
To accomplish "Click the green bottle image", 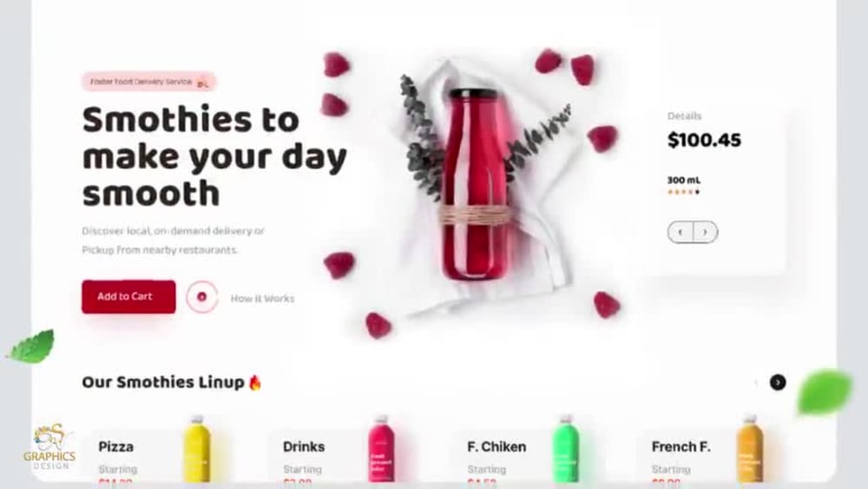I will (566, 448).
